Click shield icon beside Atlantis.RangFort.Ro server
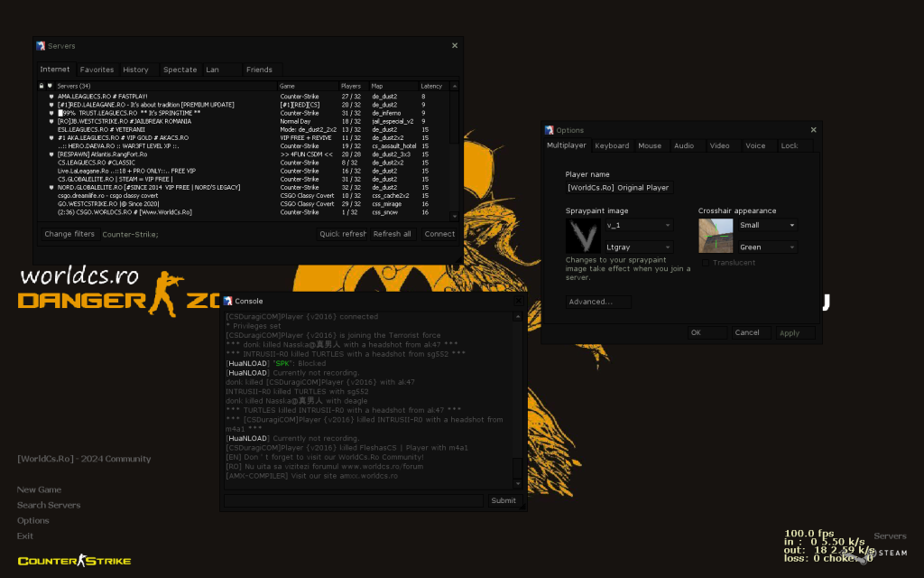The image size is (924, 578). [51, 154]
